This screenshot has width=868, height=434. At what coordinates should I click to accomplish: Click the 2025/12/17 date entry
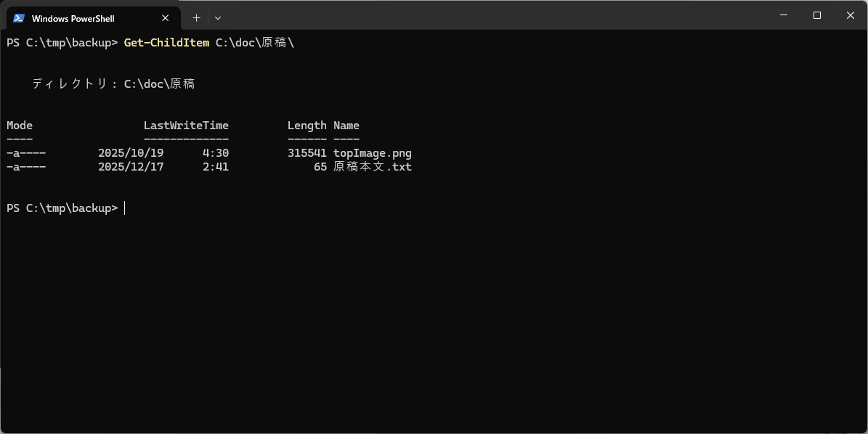[x=131, y=167]
